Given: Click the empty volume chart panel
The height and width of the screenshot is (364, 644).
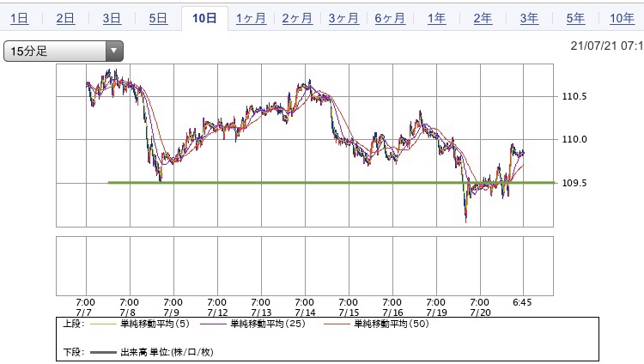Looking at the screenshot, I should (x=305, y=266).
